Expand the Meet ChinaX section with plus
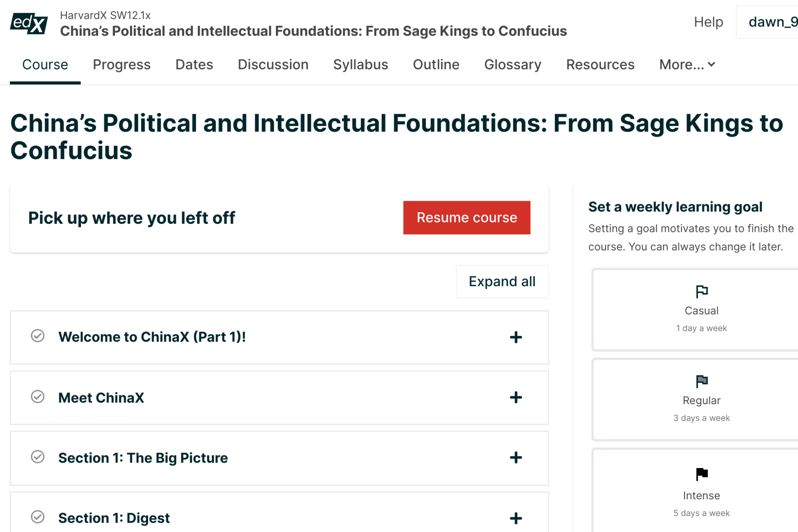Screen dimensions: 798x532 point(516,398)
